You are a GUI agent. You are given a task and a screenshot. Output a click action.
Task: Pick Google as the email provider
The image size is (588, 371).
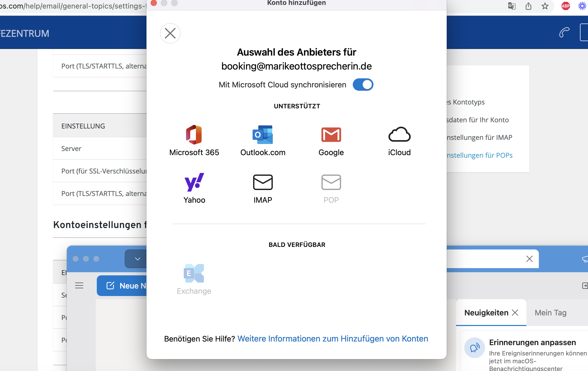pyautogui.click(x=331, y=141)
